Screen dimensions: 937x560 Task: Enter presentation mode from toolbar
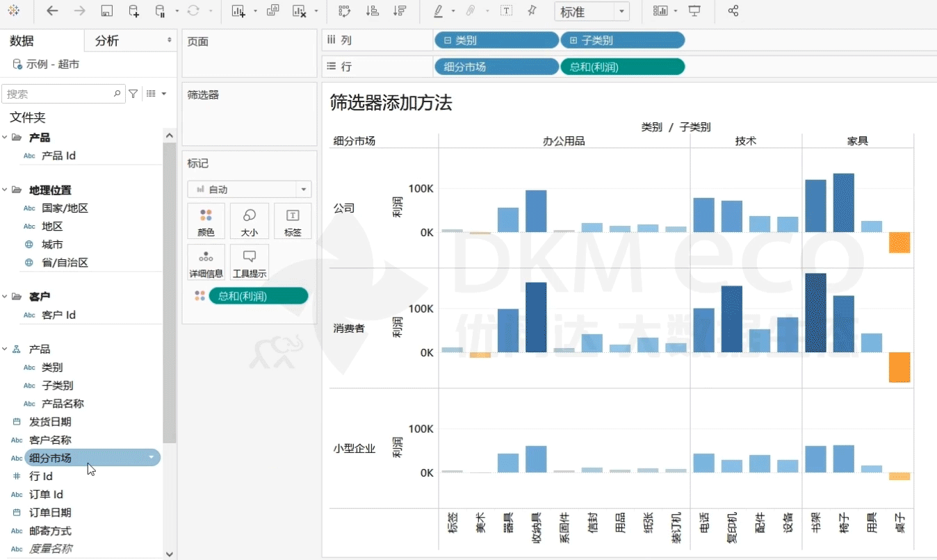[x=694, y=11]
